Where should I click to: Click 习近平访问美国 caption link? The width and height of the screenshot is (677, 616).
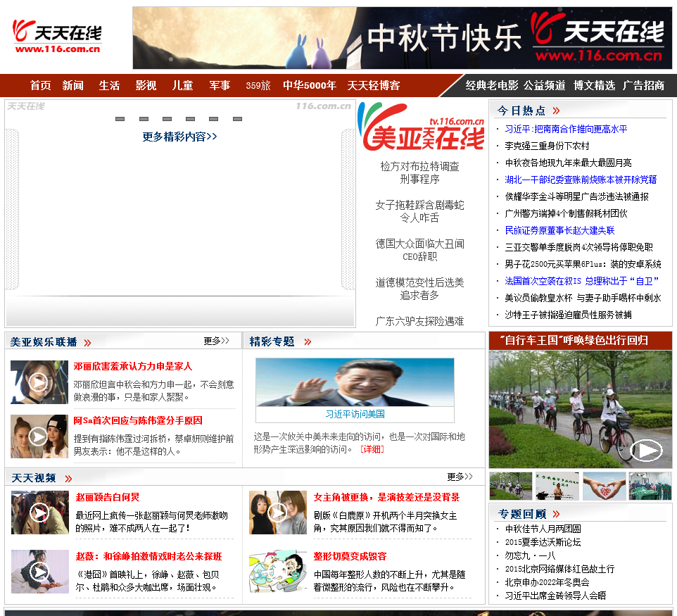(x=355, y=414)
